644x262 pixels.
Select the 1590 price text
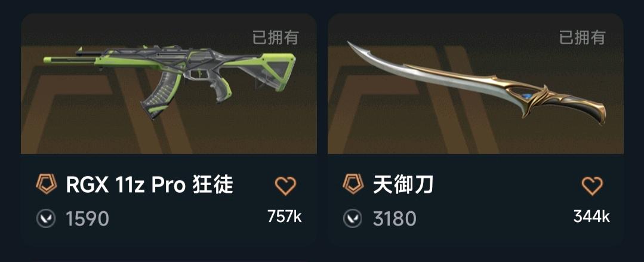88,218
